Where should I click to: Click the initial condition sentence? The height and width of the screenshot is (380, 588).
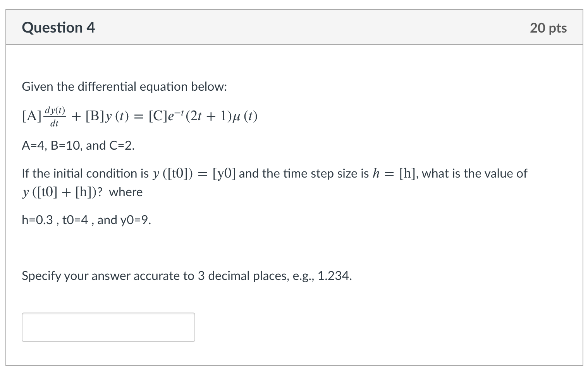click(x=271, y=173)
